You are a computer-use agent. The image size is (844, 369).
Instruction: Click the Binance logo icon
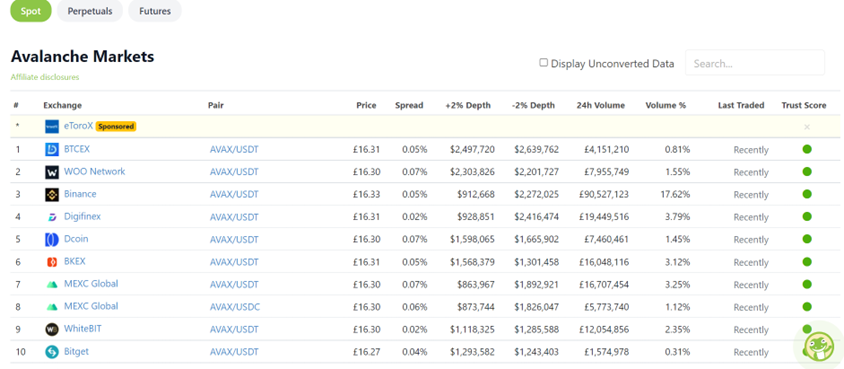(52, 195)
